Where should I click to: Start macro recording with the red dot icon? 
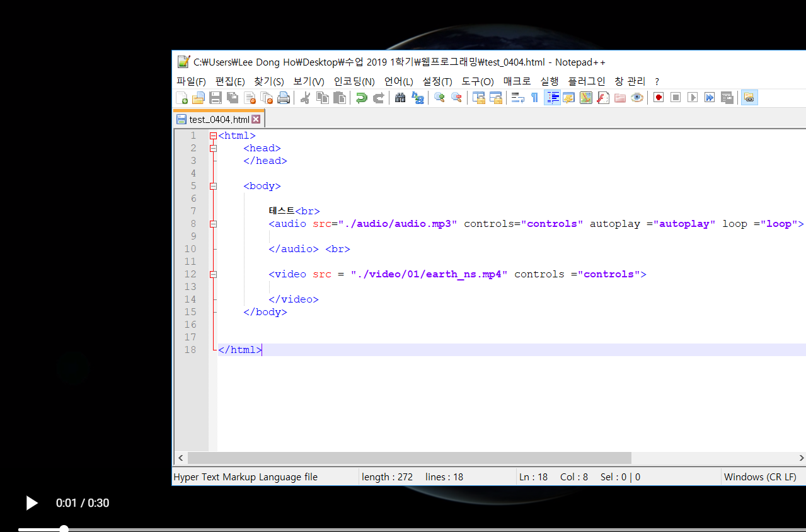tap(659, 98)
